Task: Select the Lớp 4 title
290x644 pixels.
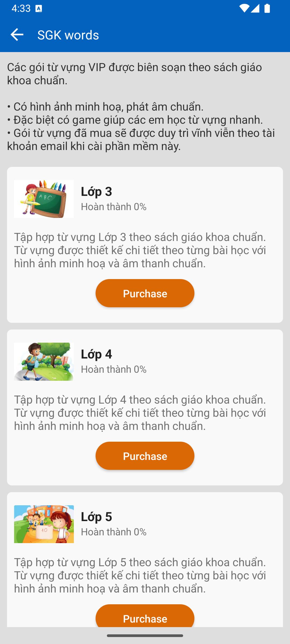Action: [96, 354]
